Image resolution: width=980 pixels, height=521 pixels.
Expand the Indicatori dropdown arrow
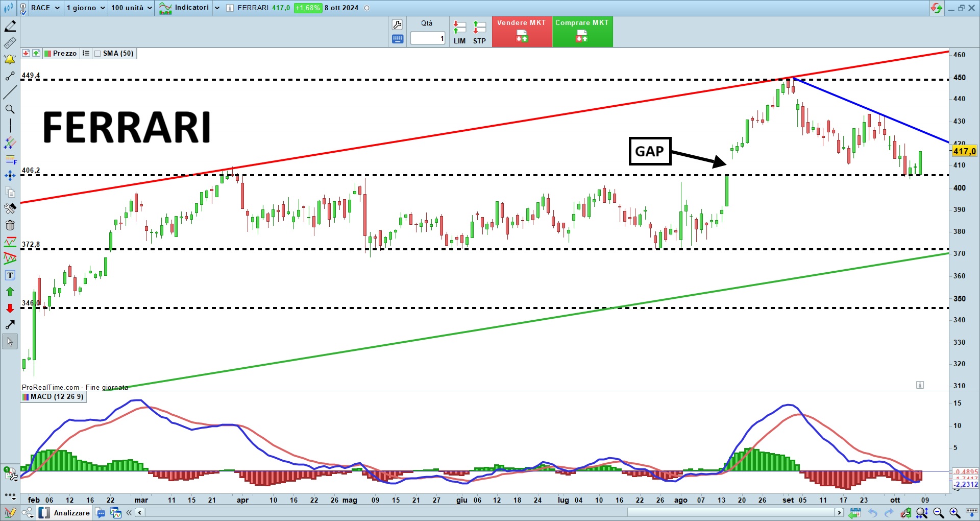[x=217, y=8]
